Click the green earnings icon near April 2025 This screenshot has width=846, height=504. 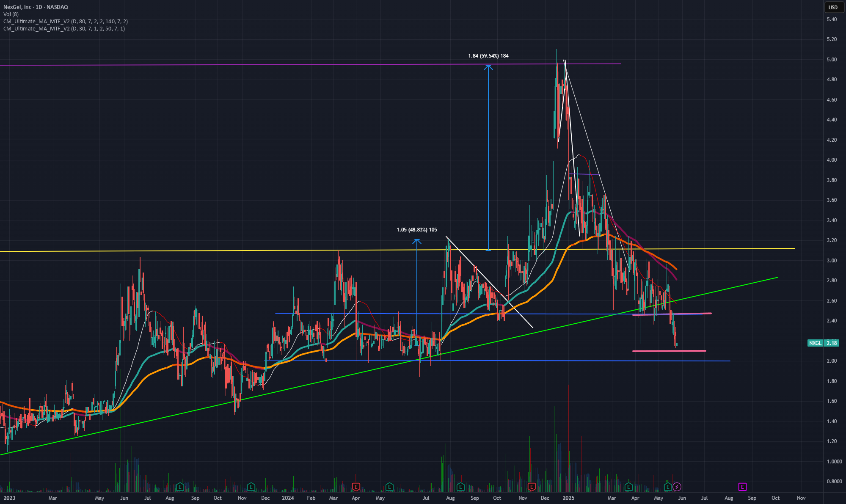click(x=628, y=487)
